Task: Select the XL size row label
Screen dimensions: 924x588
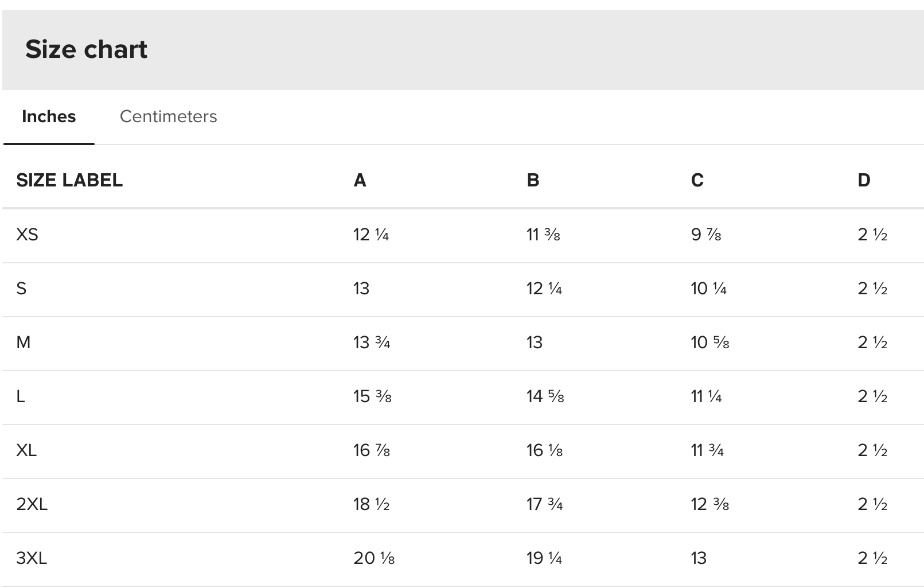Action: tap(26, 450)
